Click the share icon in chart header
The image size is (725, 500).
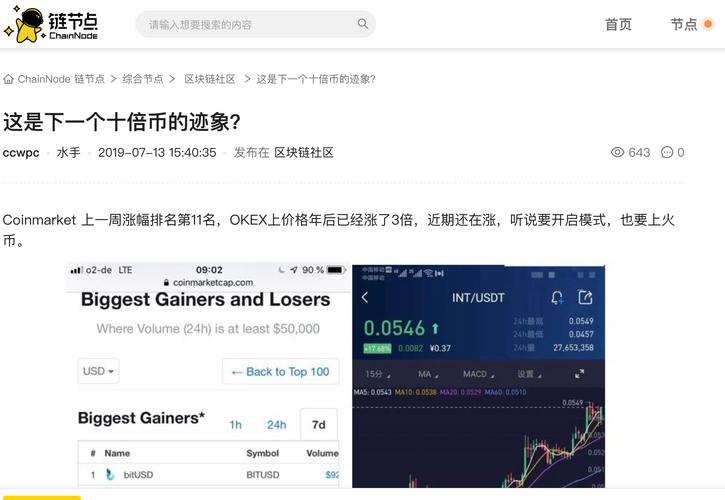coord(585,297)
